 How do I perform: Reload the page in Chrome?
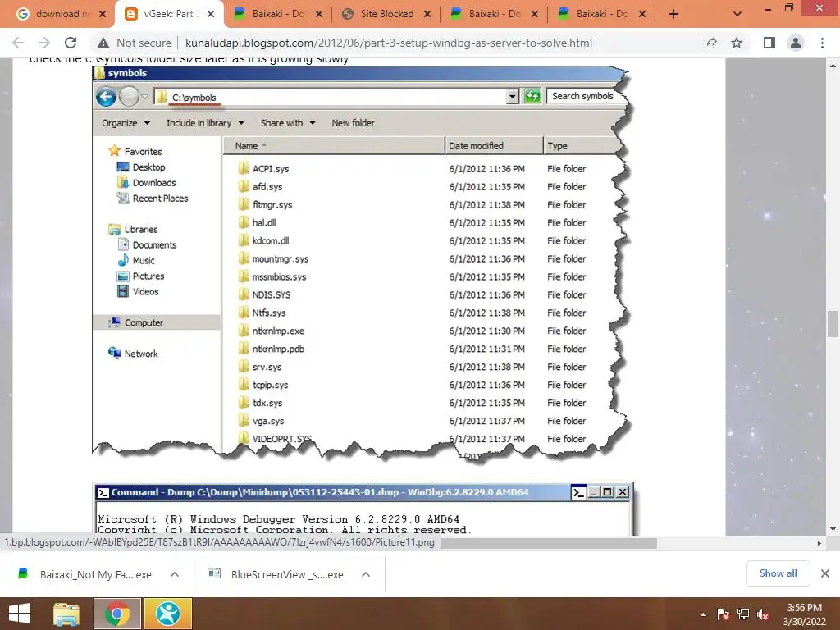tap(71, 43)
